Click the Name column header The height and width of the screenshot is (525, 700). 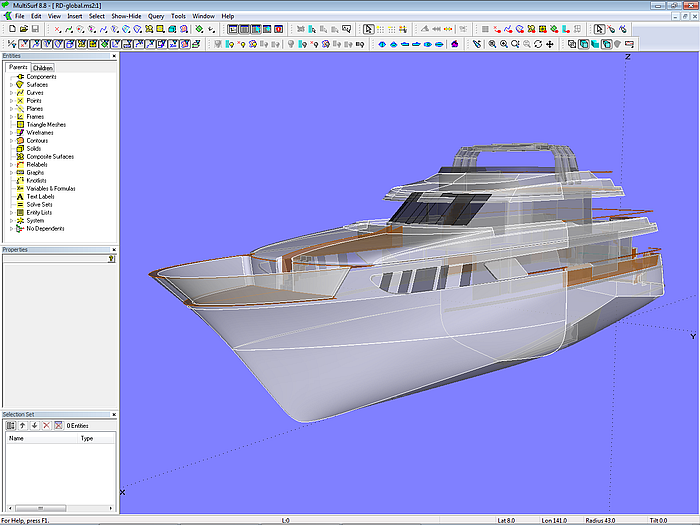coord(16,438)
